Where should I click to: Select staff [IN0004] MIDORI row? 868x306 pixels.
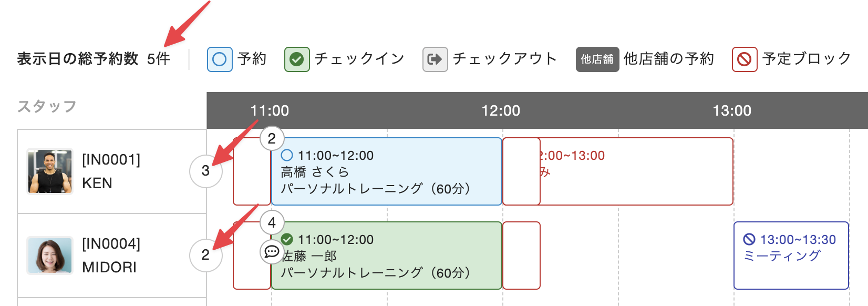111,256
